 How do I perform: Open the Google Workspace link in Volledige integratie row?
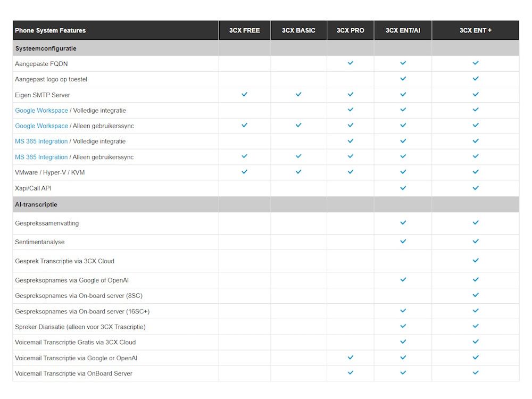41,110
